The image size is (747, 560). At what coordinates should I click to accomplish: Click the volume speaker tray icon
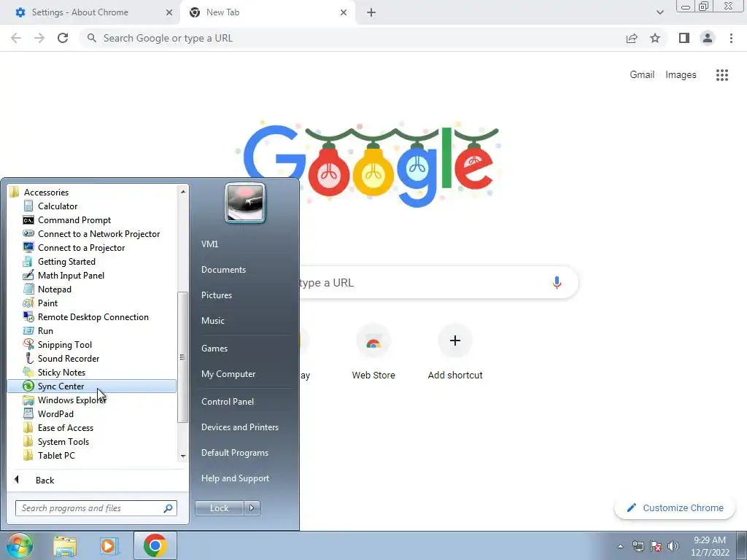click(x=673, y=546)
